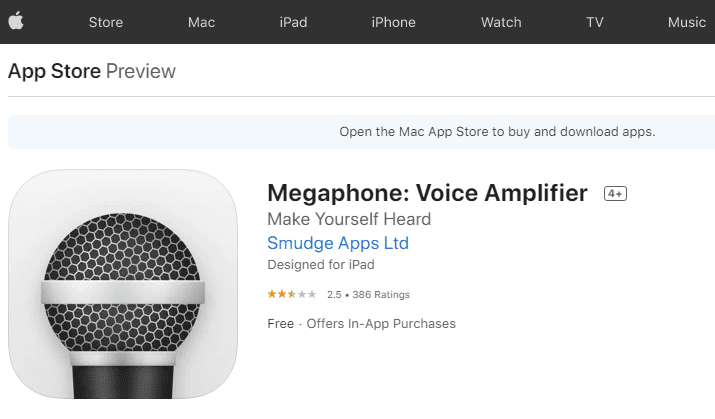Click the Open the Mac App Store banner

coord(362,132)
